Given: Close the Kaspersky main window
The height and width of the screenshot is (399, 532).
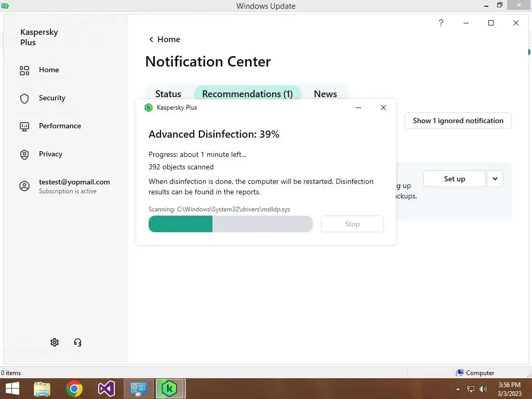Looking at the screenshot, I should click(x=516, y=23).
